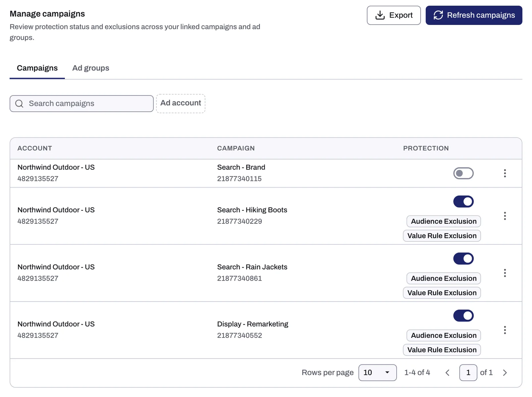Viewport: 532px width, 397px height.
Task: Go to previous page arrow
Action: click(448, 373)
